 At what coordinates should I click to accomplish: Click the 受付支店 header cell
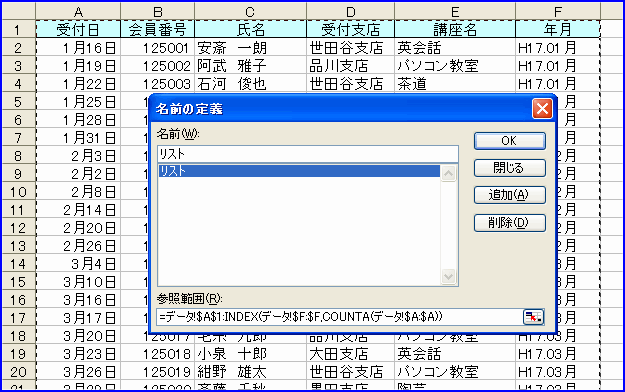coord(350,29)
